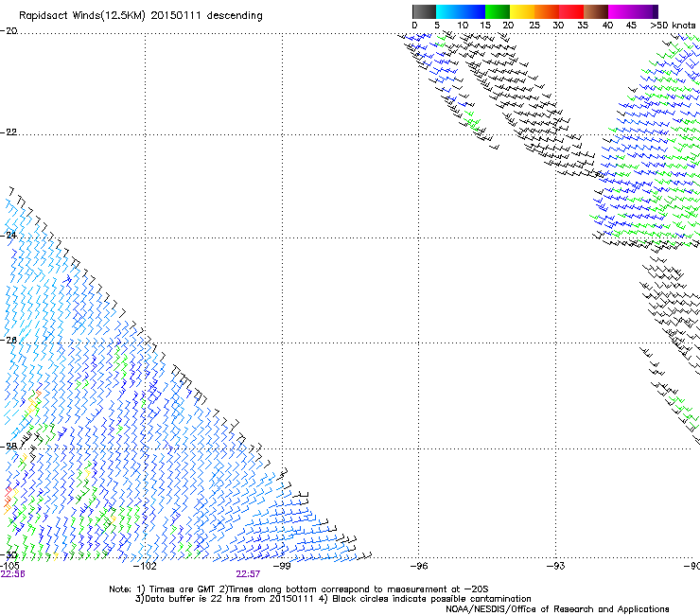Screen dimensions: 700x615
Task: Click the purple '22:56' swath time label
Action: point(12,574)
